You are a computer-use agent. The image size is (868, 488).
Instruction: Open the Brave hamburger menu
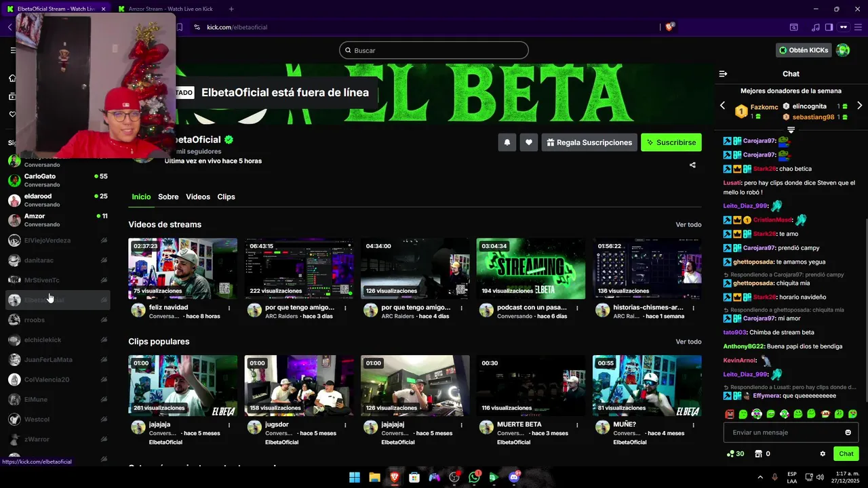click(x=859, y=27)
